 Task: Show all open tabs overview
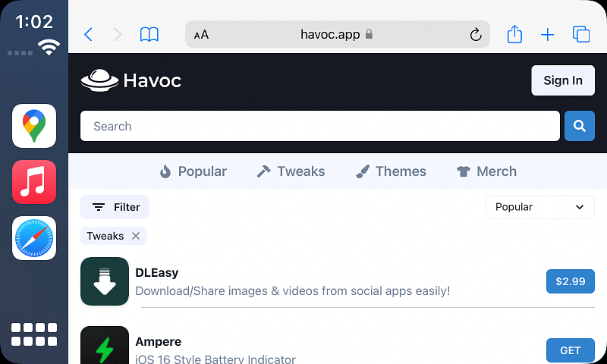[581, 34]
